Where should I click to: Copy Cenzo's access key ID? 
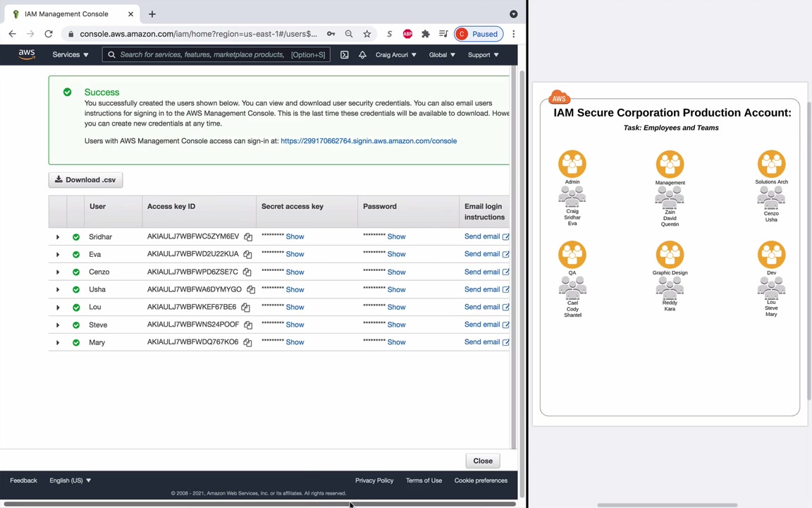coord(247,272)
